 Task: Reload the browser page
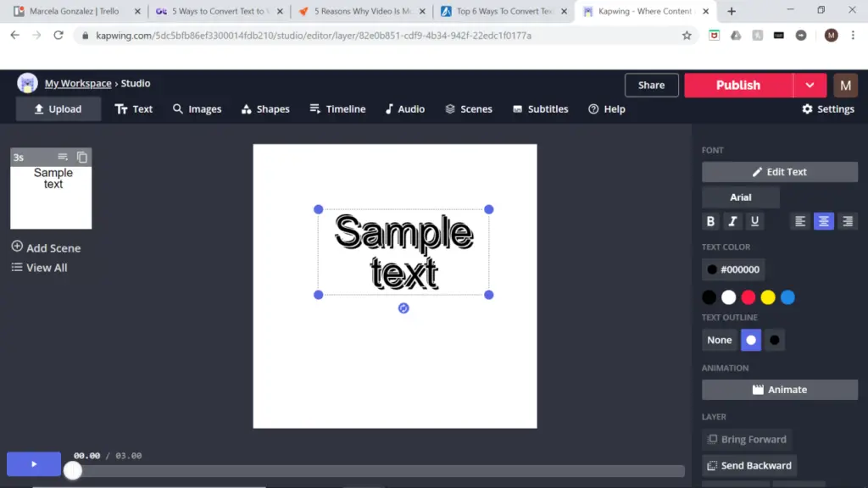(x=58, y=36)
